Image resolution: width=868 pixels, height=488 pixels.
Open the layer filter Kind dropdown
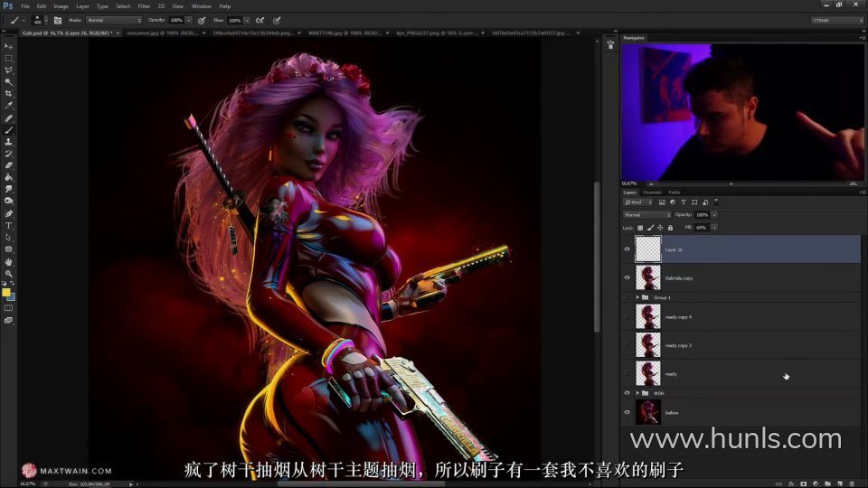click(639, 202)
